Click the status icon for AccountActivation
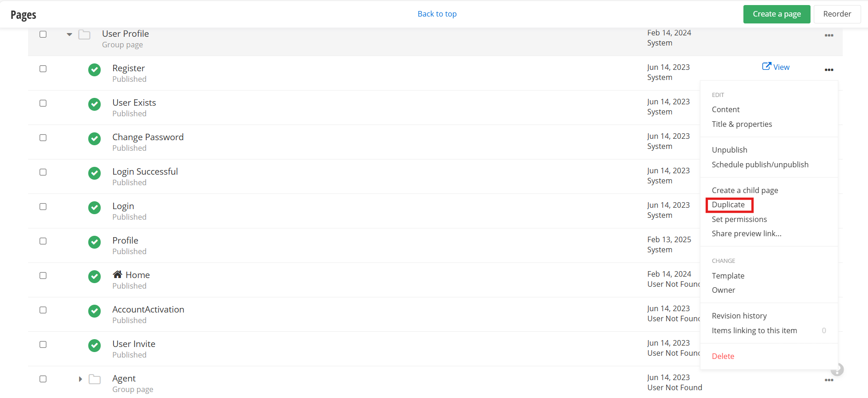Viewport: 868px width, 398px height. coord(95,311)
